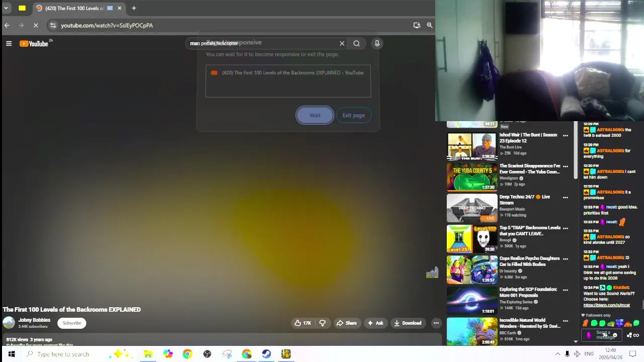Click the youtube.com address bar URL
644x362 pixels.
click(x=107, y=25)
